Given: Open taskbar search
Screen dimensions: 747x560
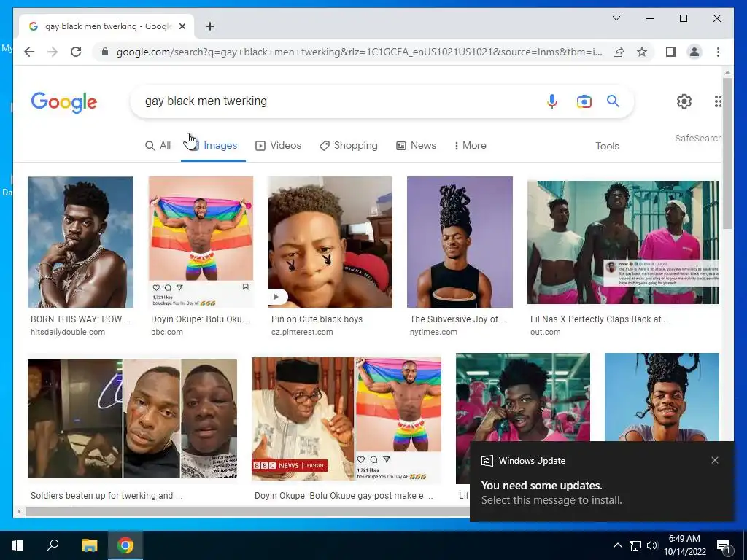Looking at the screenshot, I should [x=53, y=545].
